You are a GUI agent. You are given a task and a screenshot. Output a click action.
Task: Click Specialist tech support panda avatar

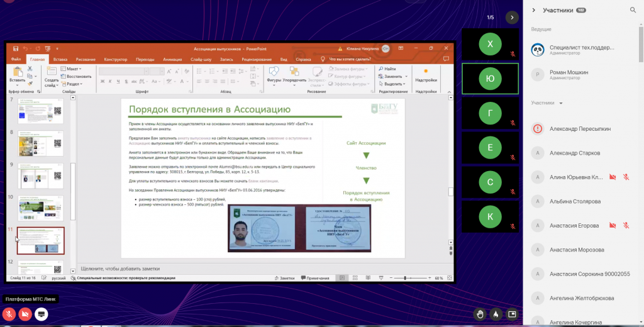[x=538, y=50]
